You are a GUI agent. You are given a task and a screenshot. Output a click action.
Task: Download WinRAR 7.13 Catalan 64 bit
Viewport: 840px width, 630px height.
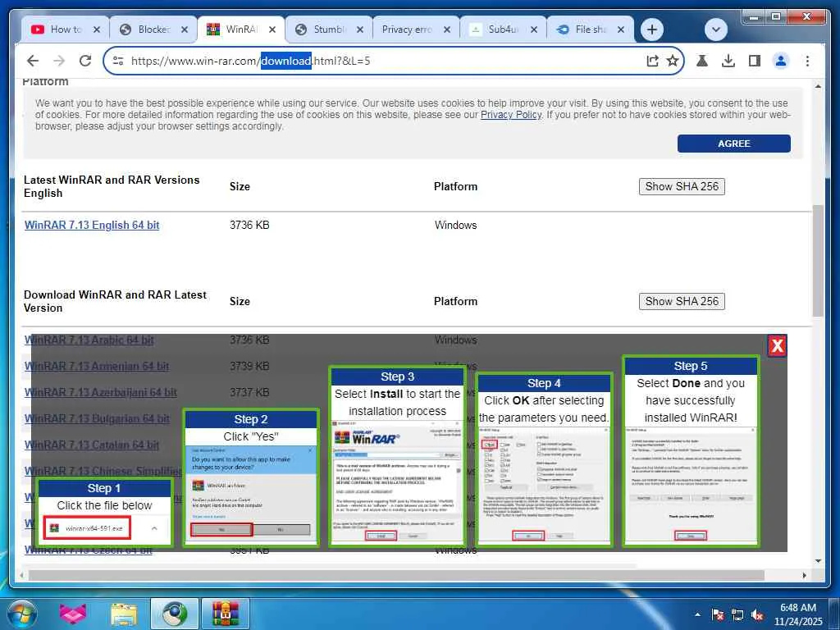pyautogui.click(x=92, y=445)
